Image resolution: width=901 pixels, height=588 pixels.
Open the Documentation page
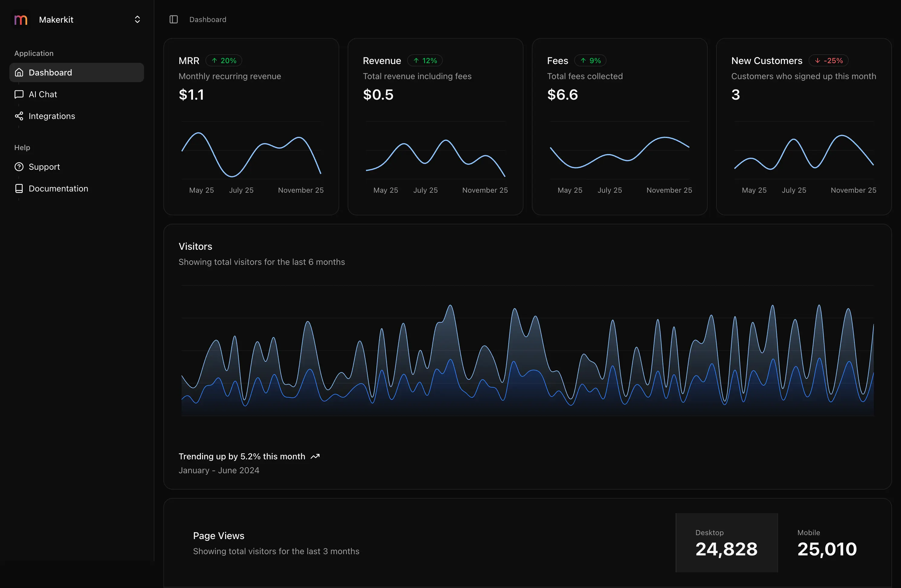click(58, 188)
